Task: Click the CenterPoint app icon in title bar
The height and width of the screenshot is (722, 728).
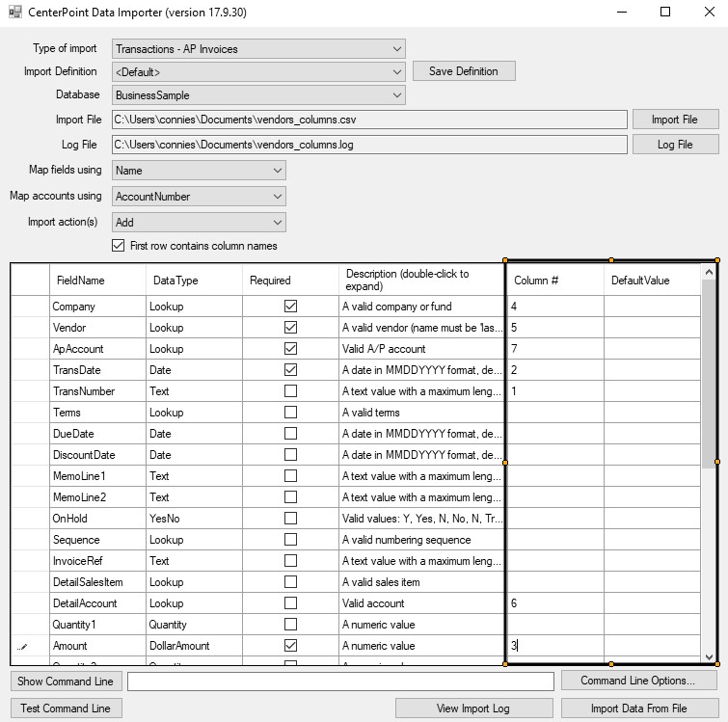Action: tap(14, 13)
